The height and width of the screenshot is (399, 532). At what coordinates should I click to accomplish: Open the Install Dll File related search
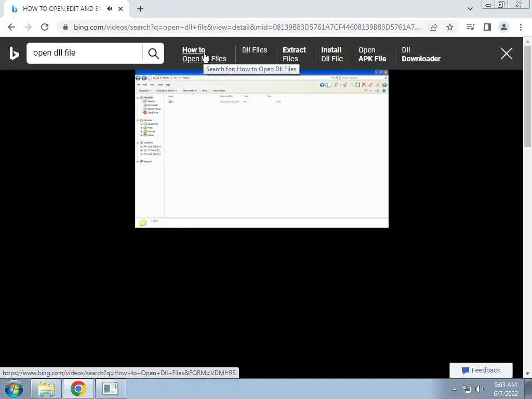(x=332, y=54)
